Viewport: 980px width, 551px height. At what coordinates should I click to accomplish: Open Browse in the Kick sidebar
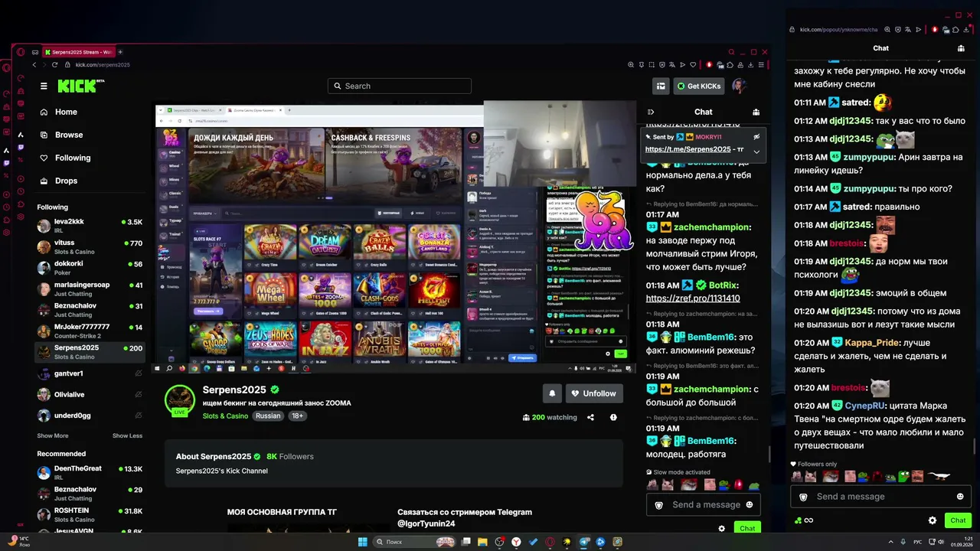click(60, 135)
